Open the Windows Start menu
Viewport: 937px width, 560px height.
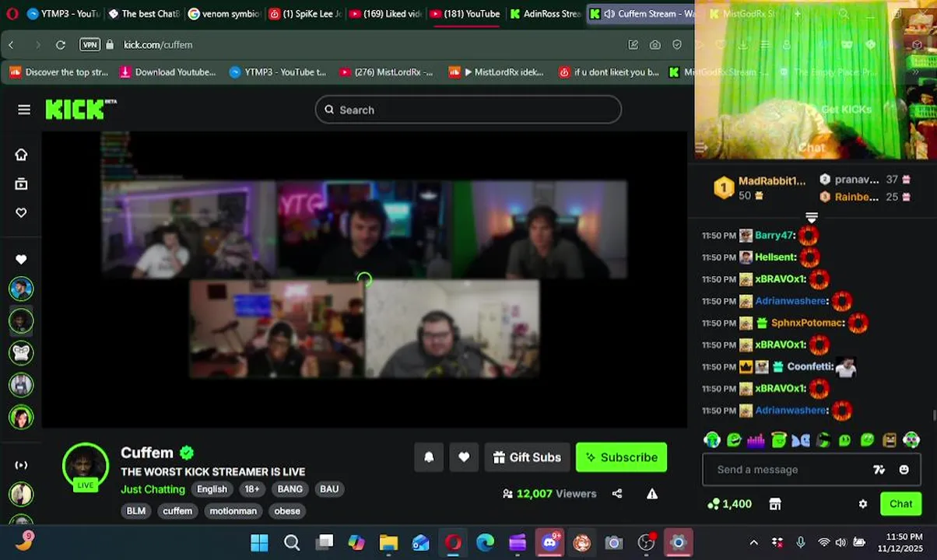point(259,542)
